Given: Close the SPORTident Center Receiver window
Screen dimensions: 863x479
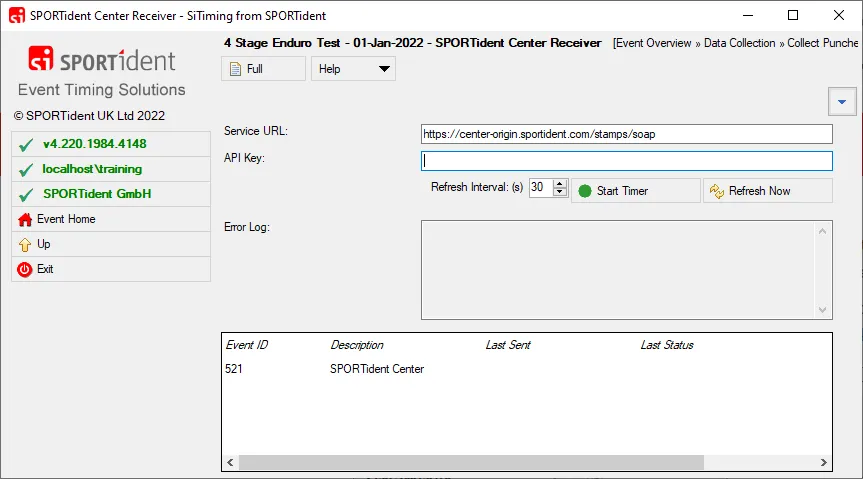Looking at the screenshot, I should coord(839,15).
